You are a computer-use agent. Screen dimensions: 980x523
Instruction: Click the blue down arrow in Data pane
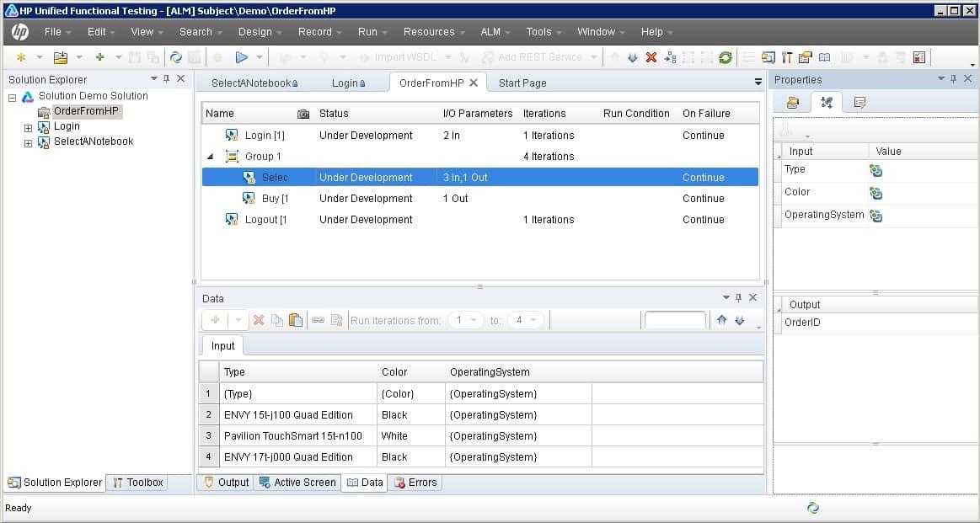click(x=740, y=321)
